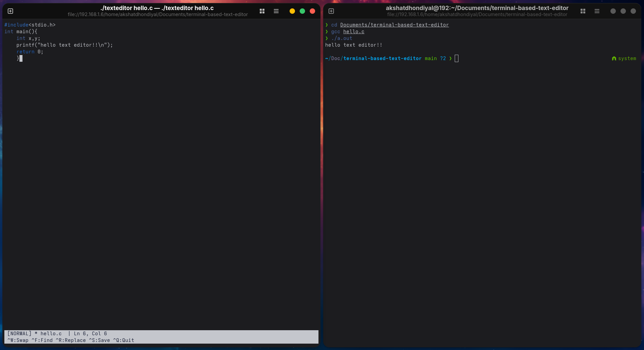
Task: Click the ^Q:Quit hint in status bar
Action: (x=123, y=340)
